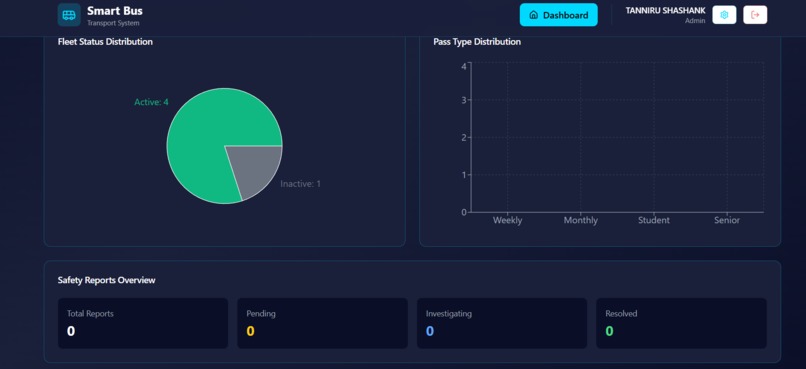Click the 'Inactive: 1' chart label

[301, 184]
